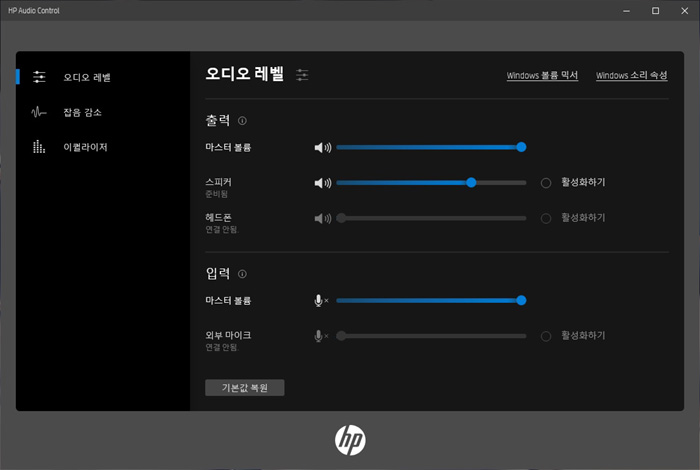Click the 입력 section heading

point(217,273)
